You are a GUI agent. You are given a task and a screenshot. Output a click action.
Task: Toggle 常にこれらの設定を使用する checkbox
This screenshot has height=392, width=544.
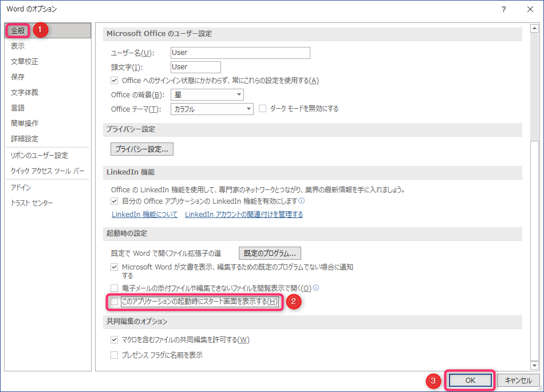click(114, 81)
